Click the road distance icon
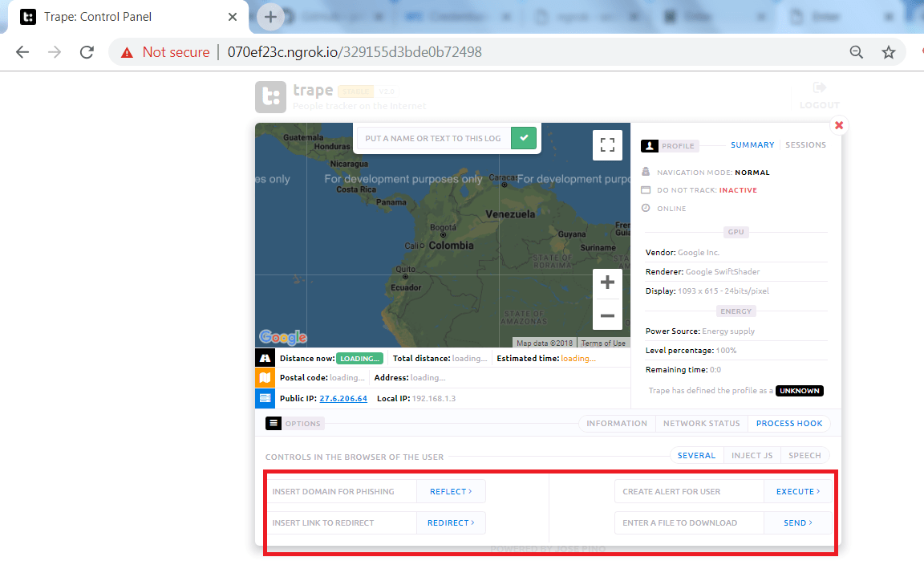The width and height of the screenshot is (924, 565). [265, 358]
